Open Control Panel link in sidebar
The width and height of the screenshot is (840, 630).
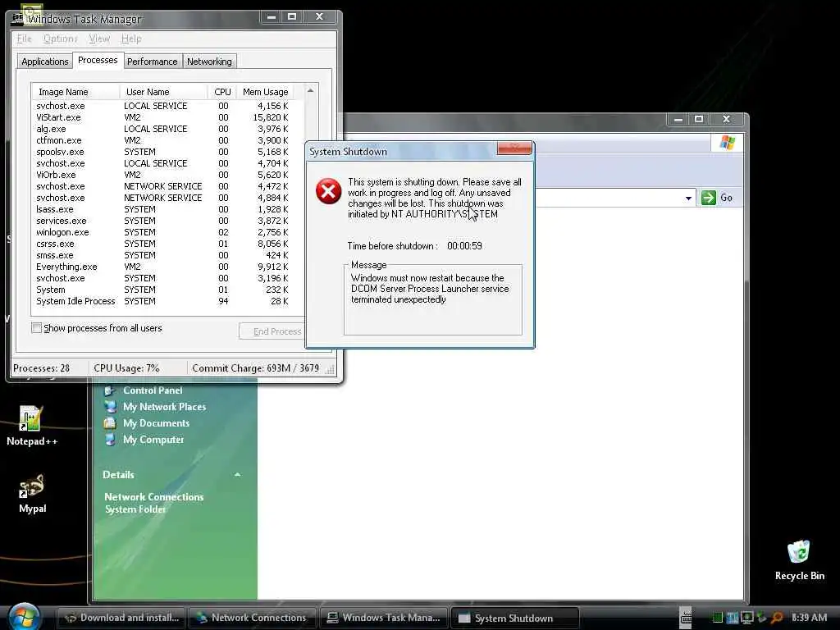coord(153,390)
